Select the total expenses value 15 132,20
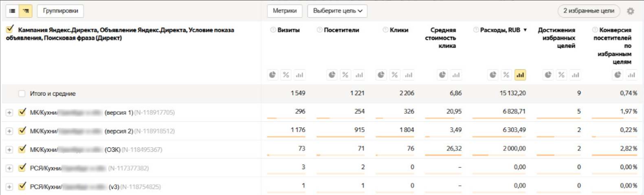The image size is (644, 195). pyautogui.click(x=512, y=93)
